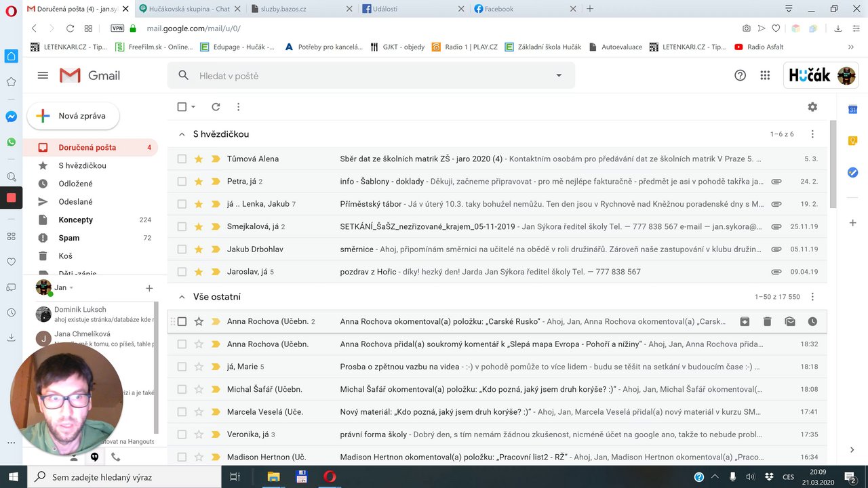The width and height of the screenshot is (868, 488).
Task: Open the Opera tab list menu
Action: click(x=789, y=9)
